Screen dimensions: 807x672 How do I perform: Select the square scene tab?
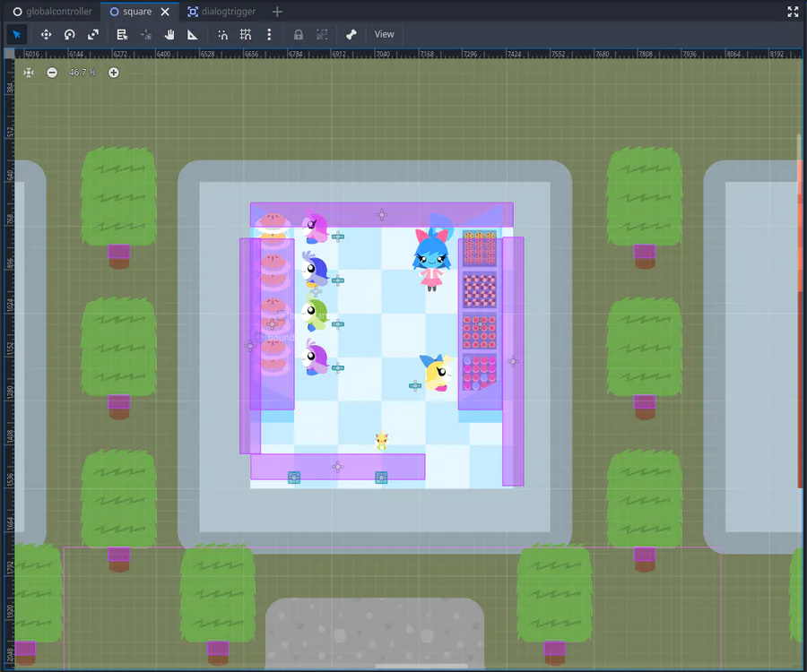131,12
